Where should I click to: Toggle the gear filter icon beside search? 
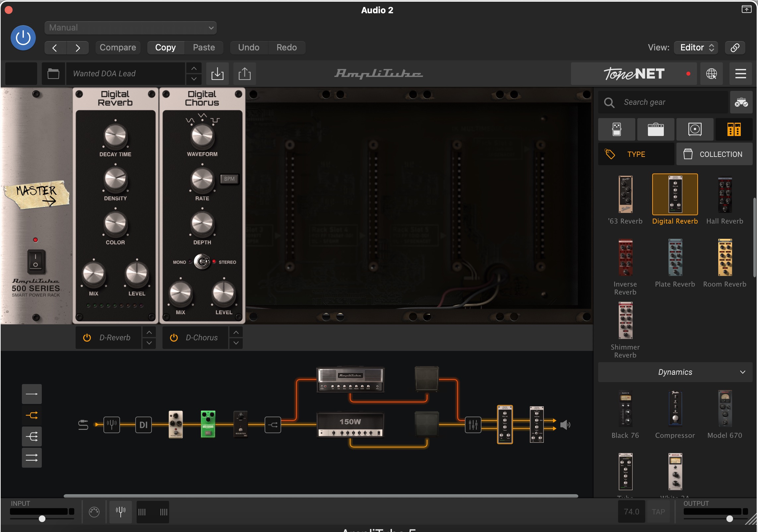coord(741,102)
